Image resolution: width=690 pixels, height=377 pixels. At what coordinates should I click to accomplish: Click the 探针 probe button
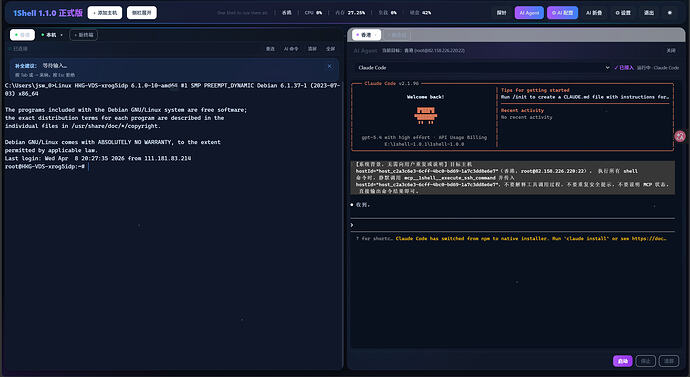pyautogui.click(x=501, y=13)
